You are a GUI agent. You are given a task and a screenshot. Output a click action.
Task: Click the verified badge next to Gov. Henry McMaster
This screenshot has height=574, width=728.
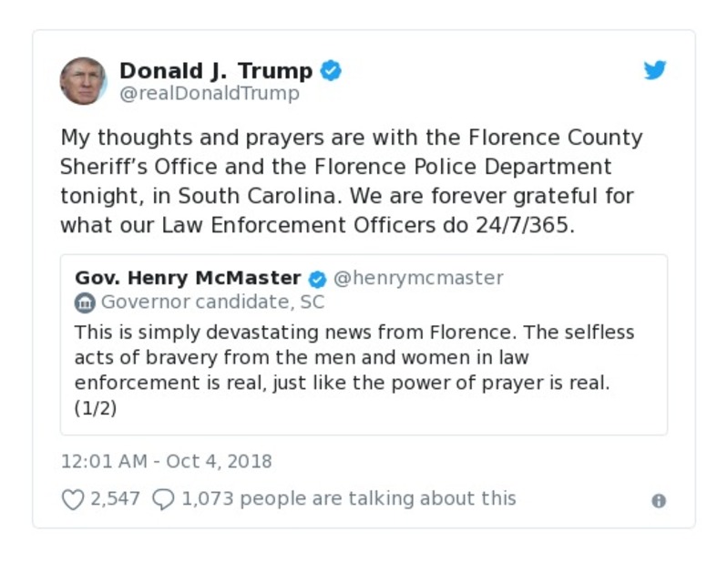click(x=318, y=279)
